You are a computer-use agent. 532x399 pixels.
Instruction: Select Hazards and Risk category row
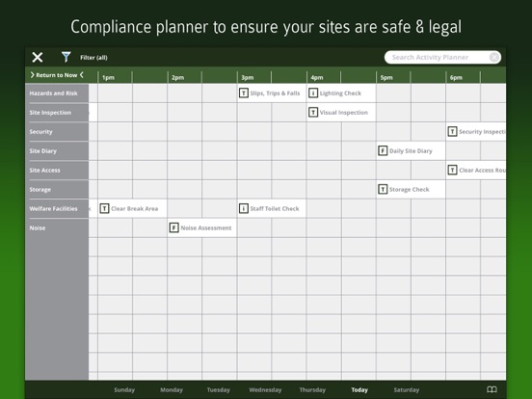coord(57,93)
